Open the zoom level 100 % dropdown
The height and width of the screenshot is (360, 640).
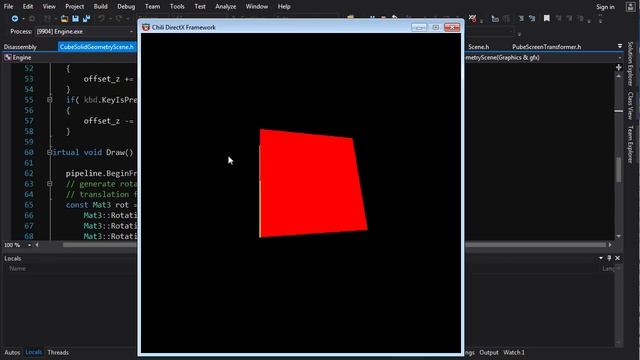tap(29, 245)
